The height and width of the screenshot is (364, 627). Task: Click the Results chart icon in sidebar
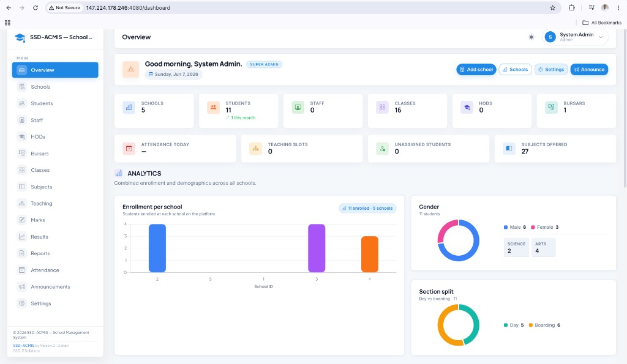click(x=22, y=237)
